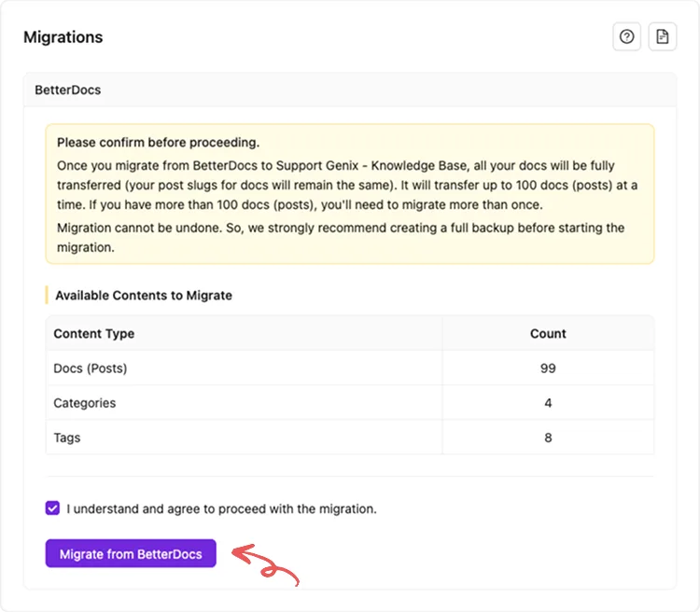Open the documentation file icon
The image size is (700, 612).
click(x=662, y=36)
